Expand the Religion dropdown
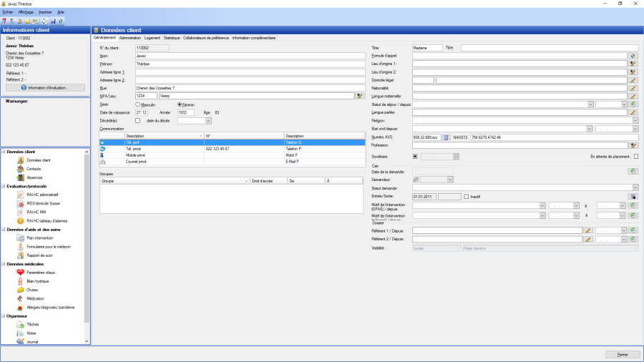Screen dimensions: 644x362 [x=635, y=121]
